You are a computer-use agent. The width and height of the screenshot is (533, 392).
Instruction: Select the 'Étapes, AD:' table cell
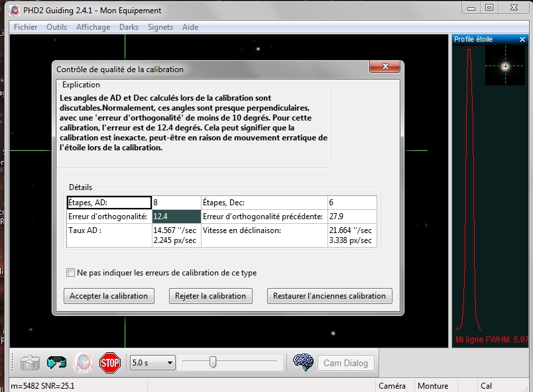[x=109, y=203]
